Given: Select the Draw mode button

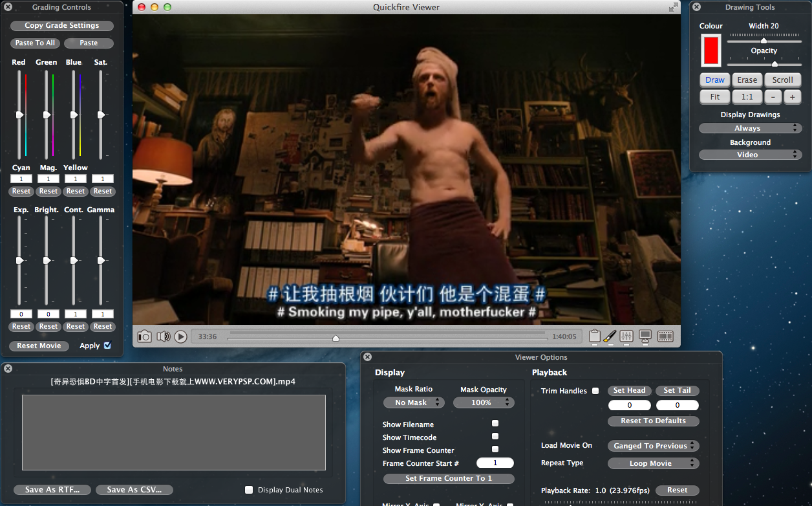Looking at the screenshot, I should click(x=714, y=80).
